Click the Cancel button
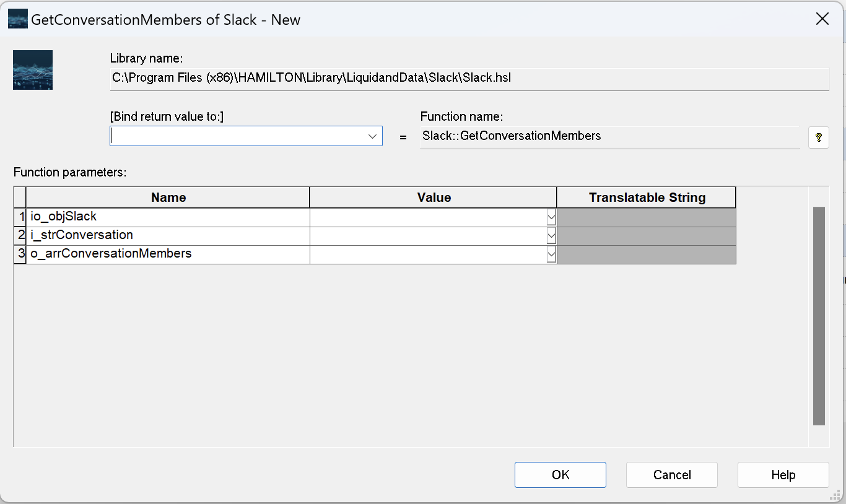 tap(672, 475)
